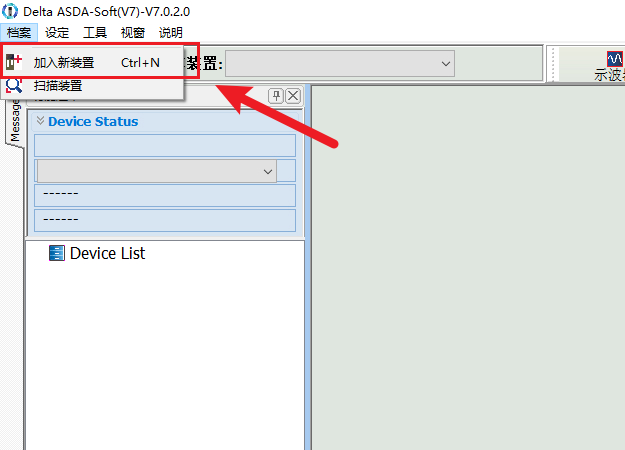Pin the side panel with pushpin icon

276,96
